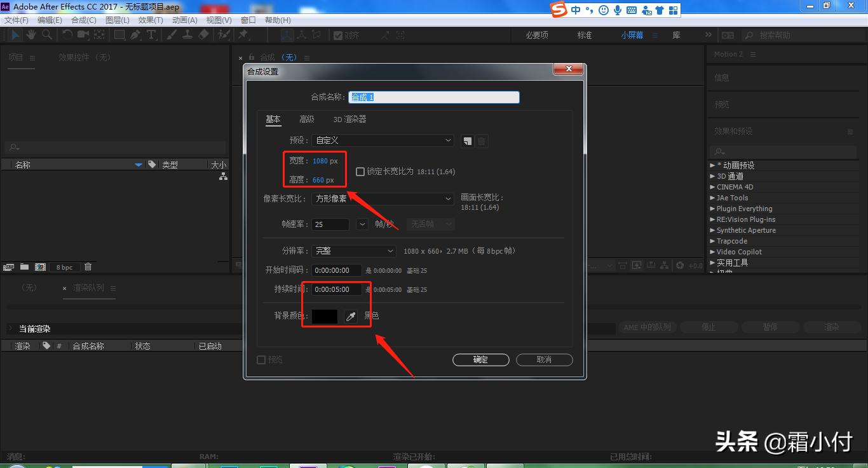Click the black background color swatch
868x468 pixels.
point(325,316)
